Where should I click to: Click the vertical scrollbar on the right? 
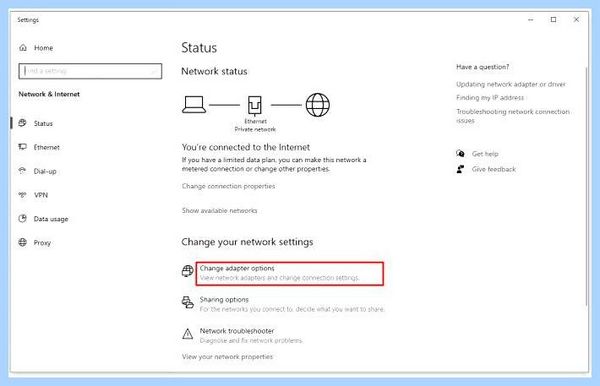coord(586,186)
